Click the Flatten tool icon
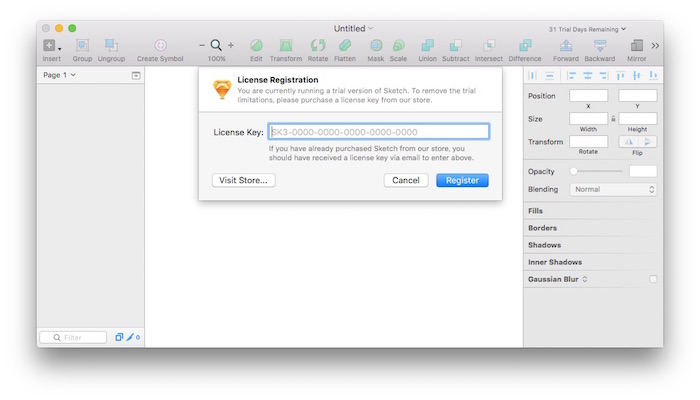The image size is (700, 400). click(345, 45)
